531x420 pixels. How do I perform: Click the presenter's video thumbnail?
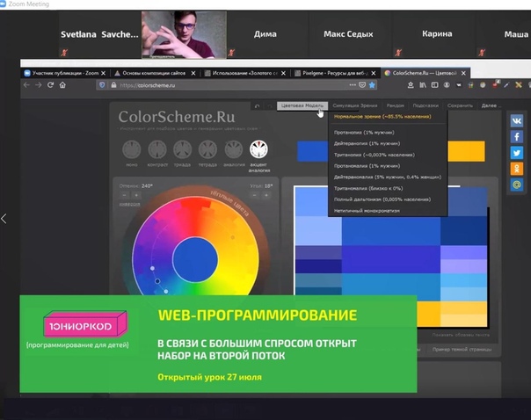click(x=184, y=34)
